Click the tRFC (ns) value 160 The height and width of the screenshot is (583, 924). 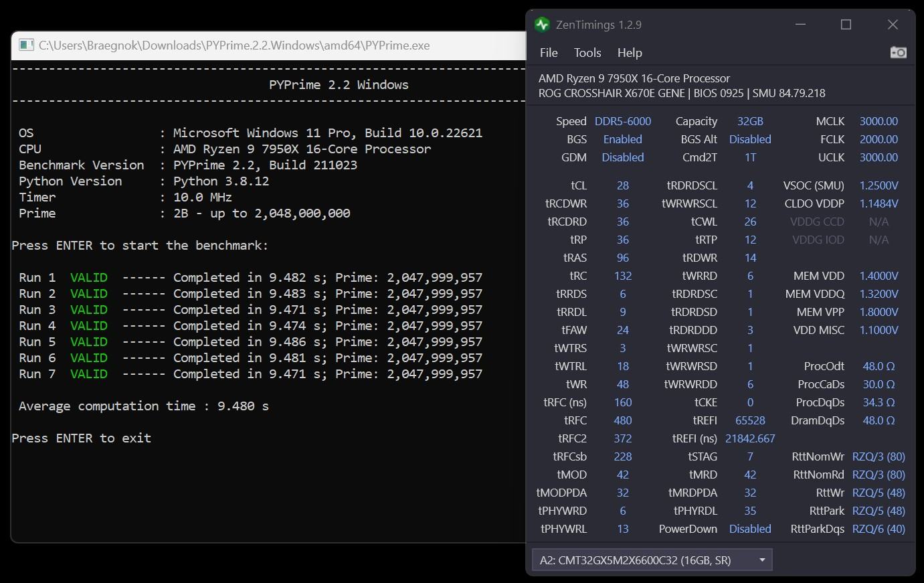coord(623,402)
